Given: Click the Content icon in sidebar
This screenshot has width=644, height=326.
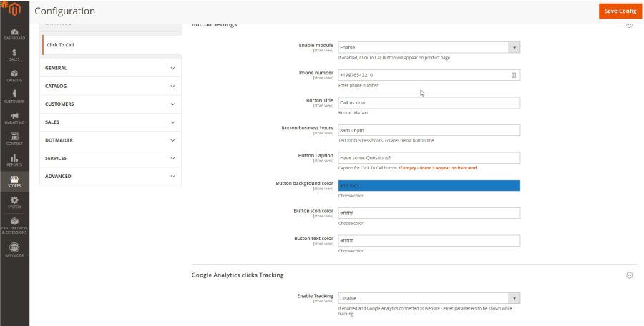Looking at the screenshot, I should [14, 138].
